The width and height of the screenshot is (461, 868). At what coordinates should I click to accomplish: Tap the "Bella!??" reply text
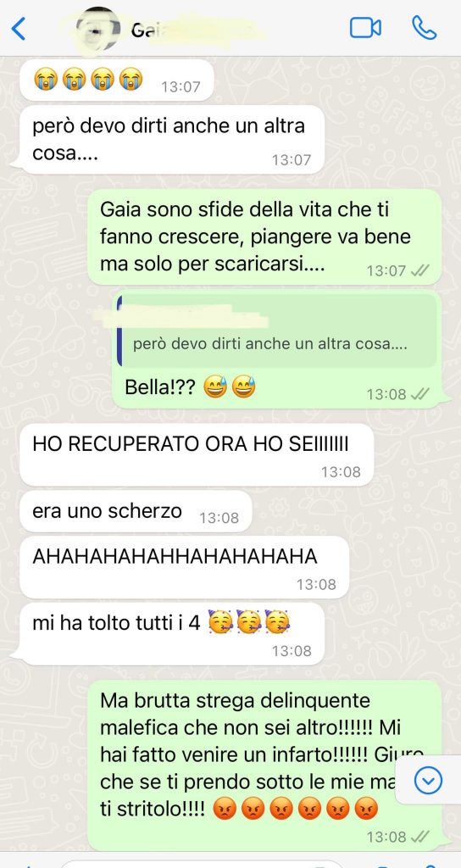click(x=160, y=387)
